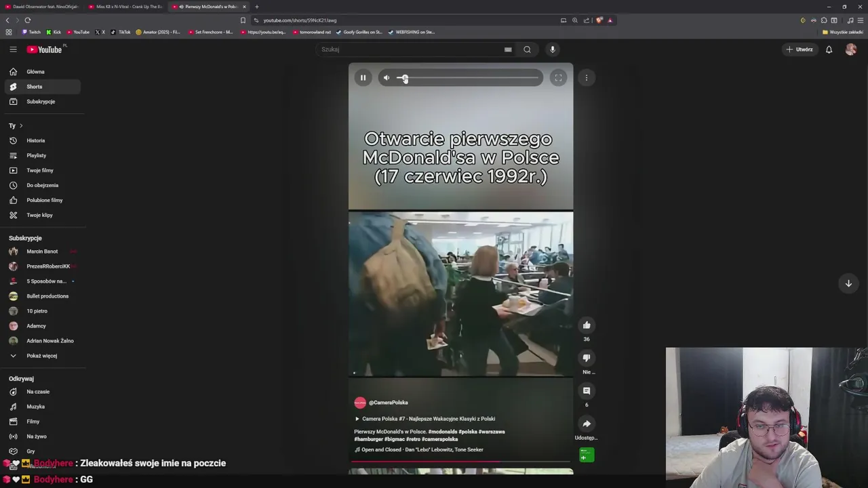868x488 pixels.
Task: Open Filmy in Odkrywaj section
Action: click(x=42, y=422)
